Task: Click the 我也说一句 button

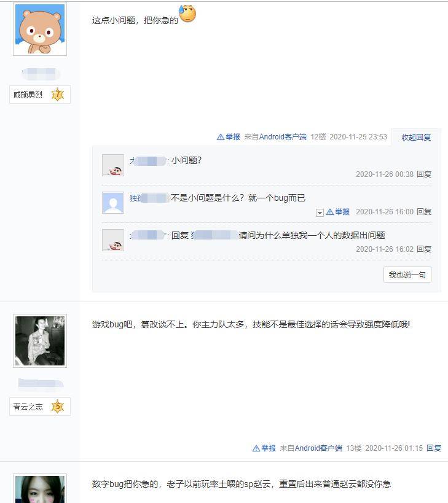Action: click(x=407, y=275)
